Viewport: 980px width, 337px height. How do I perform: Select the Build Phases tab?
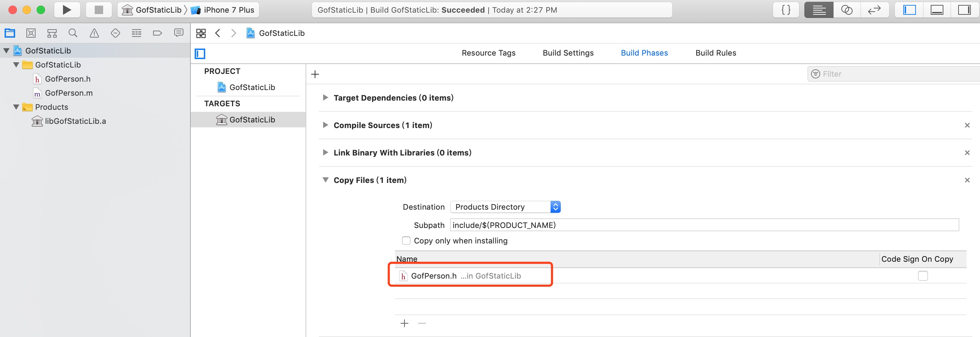pyautogui.click(x=644, y=53)
